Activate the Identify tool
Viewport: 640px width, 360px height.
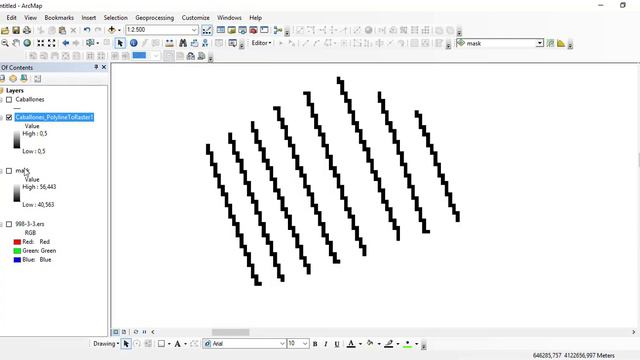[x=133, y=43]
